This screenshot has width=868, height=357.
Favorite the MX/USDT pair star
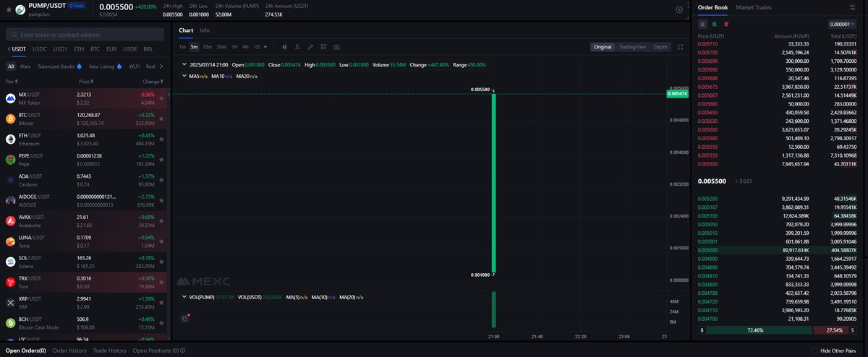point(161,98)
